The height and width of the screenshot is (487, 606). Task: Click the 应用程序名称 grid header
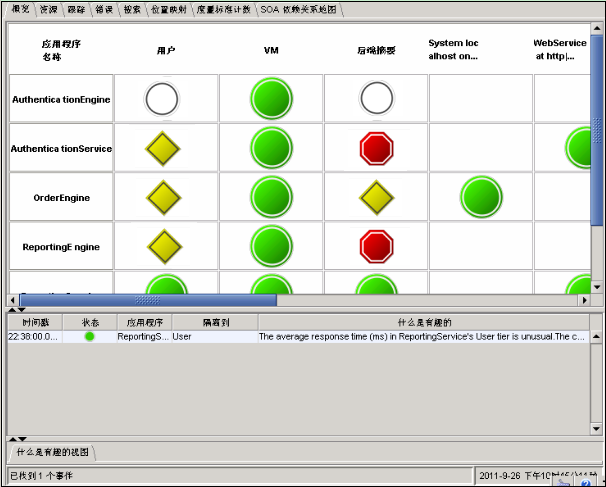pos(61,50)
